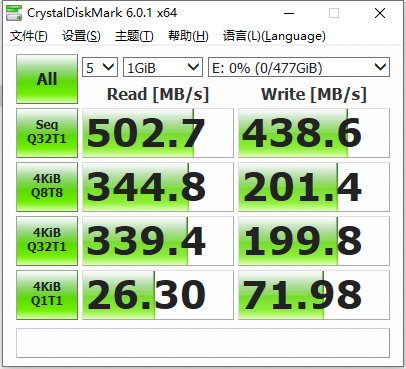The width and height of the screenshot is (406, 369).
Task: Open the 语言(L)(Language) menu
Action: [274, 36]
